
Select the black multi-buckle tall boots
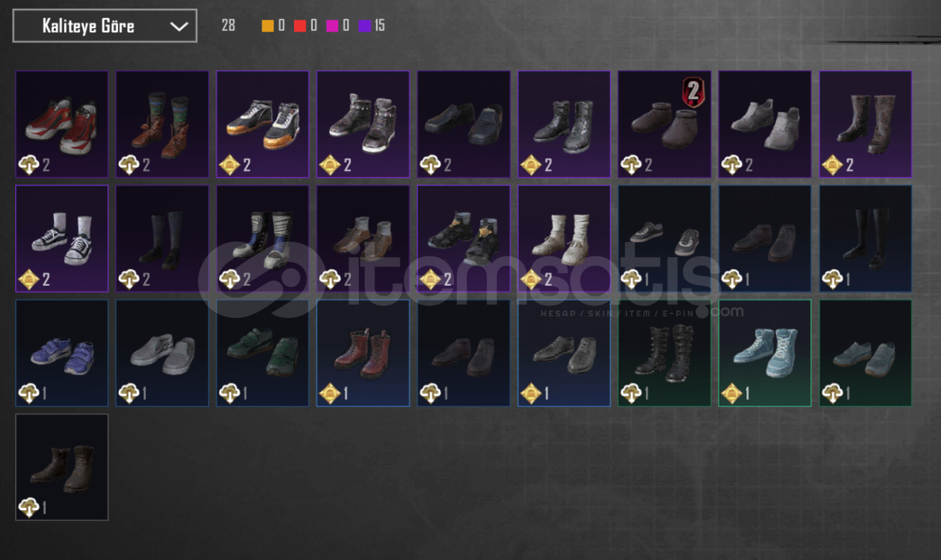coord(665,353)
